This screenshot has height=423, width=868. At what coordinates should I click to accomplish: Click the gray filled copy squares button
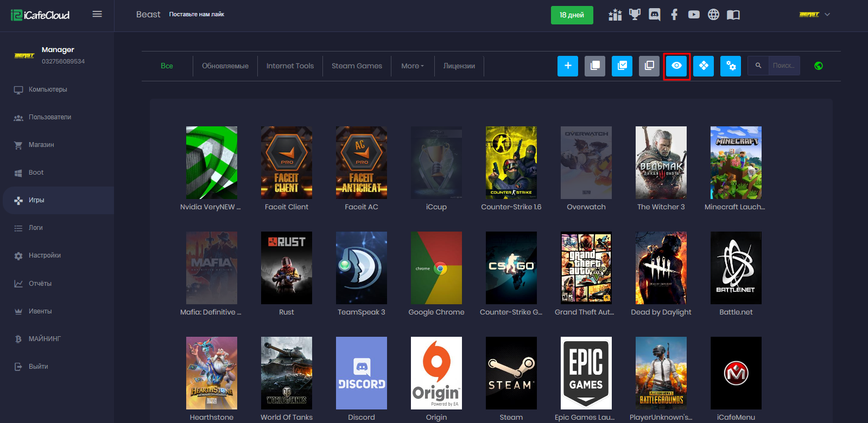pos(595,66)
